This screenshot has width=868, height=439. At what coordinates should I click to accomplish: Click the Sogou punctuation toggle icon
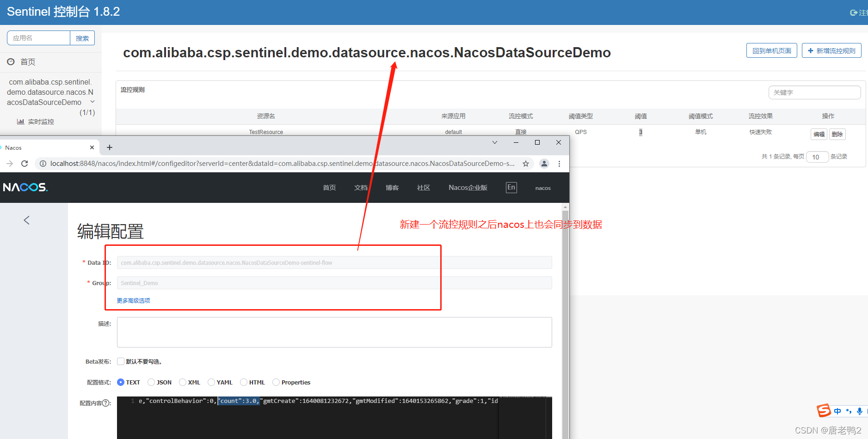click(849, 411)
